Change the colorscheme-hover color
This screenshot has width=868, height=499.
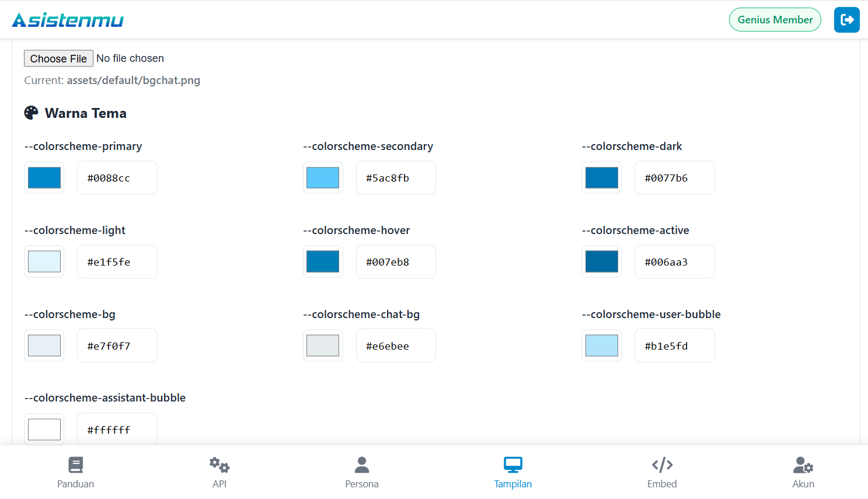click(323, 261)
